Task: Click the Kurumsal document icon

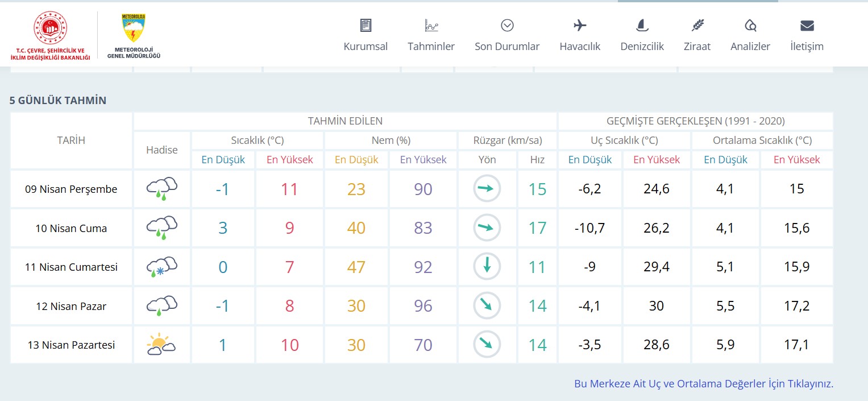Action: (x=366, y=25)
